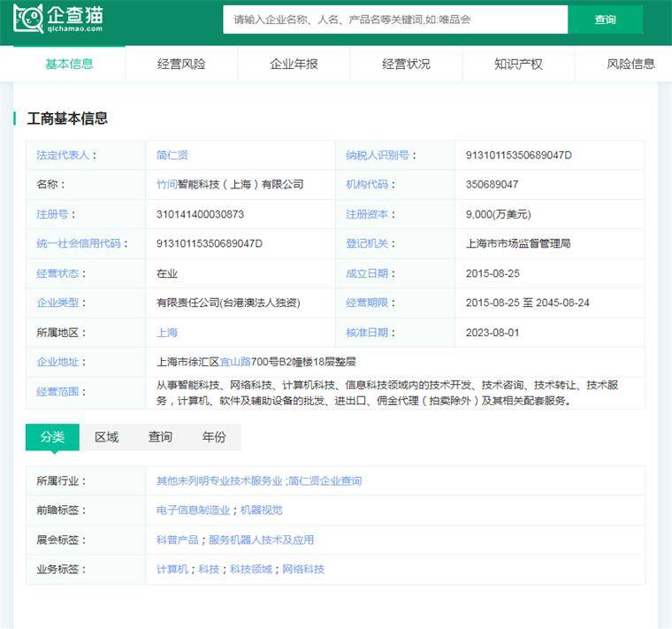
Task: Click the 电子信息制造业 tag
Action: 194,510
